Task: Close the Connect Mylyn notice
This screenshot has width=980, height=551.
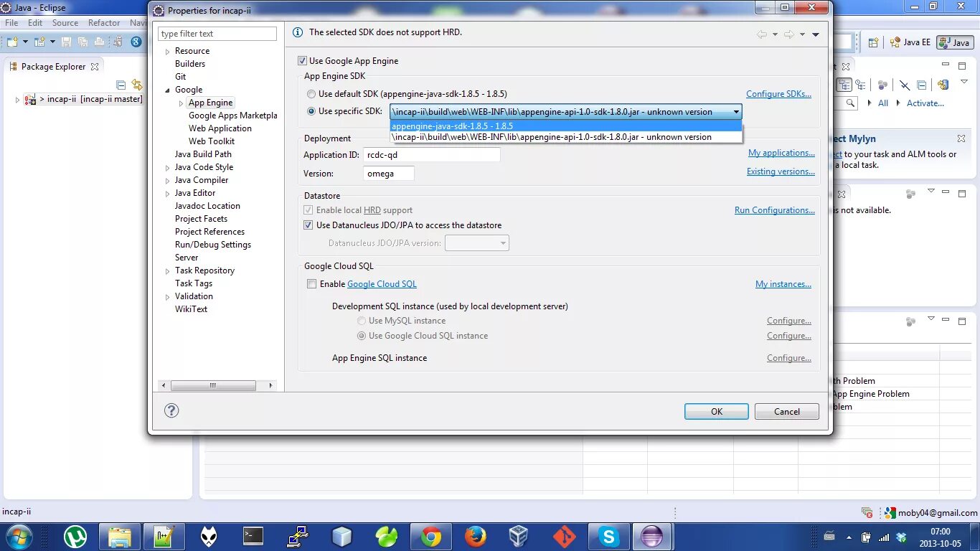Action: (x=961, y=138)
